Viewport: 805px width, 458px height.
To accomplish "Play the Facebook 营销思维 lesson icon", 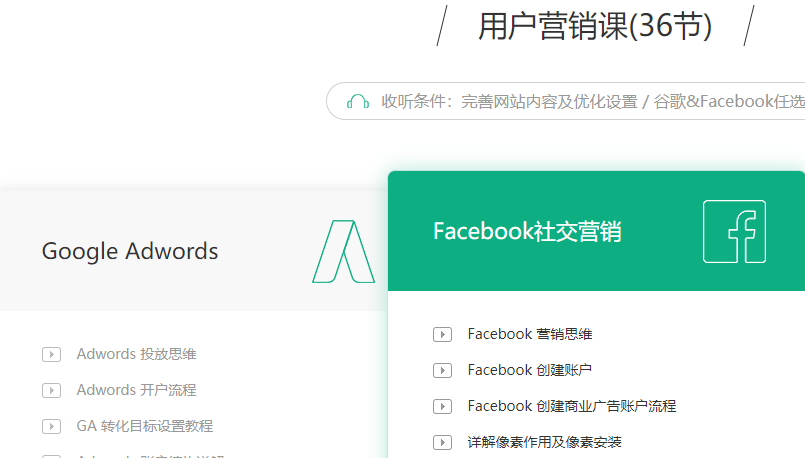I will (443, 335).
